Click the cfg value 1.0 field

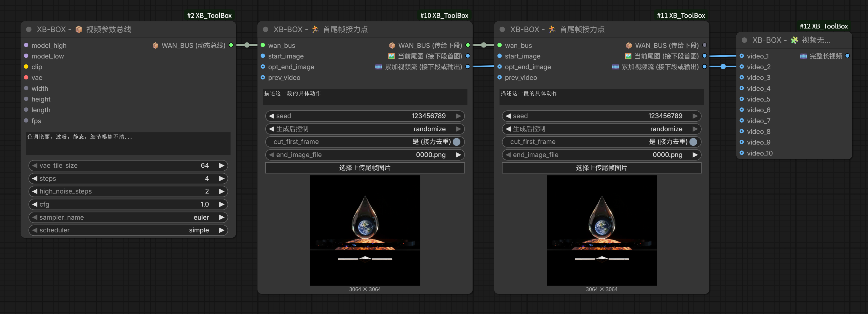coord(128,204)
